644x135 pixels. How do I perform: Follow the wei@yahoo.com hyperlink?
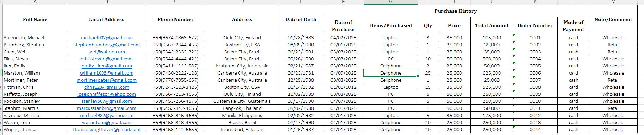[x=107, y=52]
